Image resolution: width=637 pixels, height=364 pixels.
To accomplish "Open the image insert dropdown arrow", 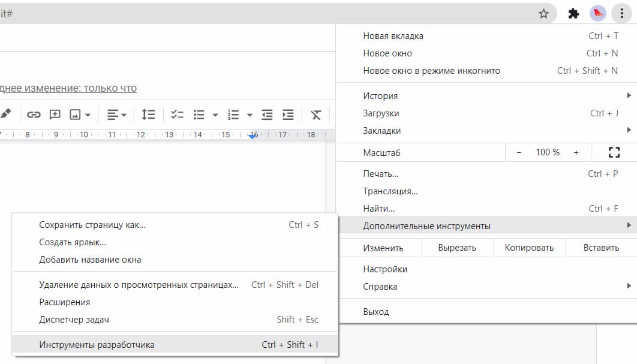I will point(88,115).
